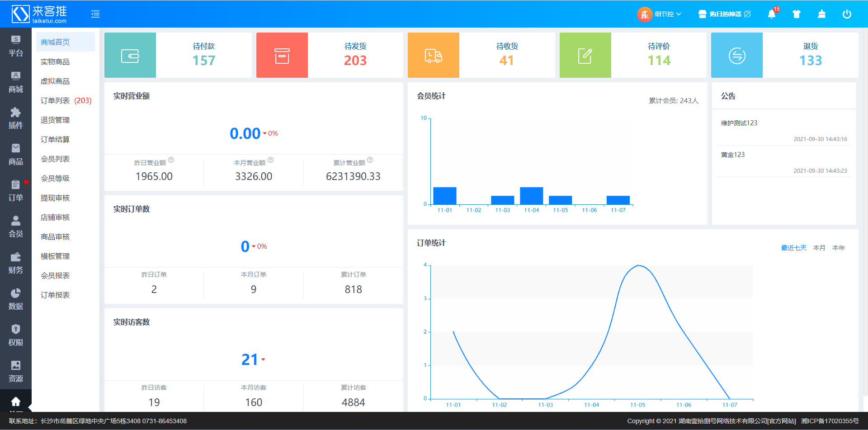Open 会员等级 menu item
The image size is (868, 430).
click(x=66, y=178)
